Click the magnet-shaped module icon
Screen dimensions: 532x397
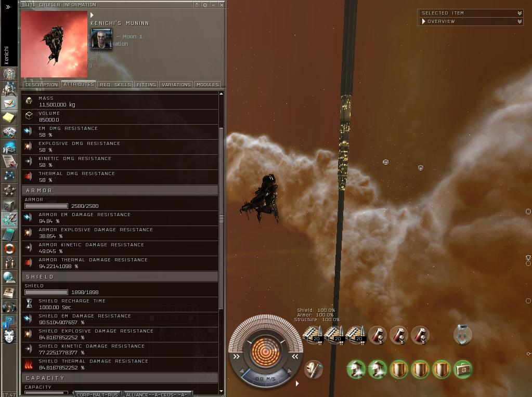[x=463, y=334]
